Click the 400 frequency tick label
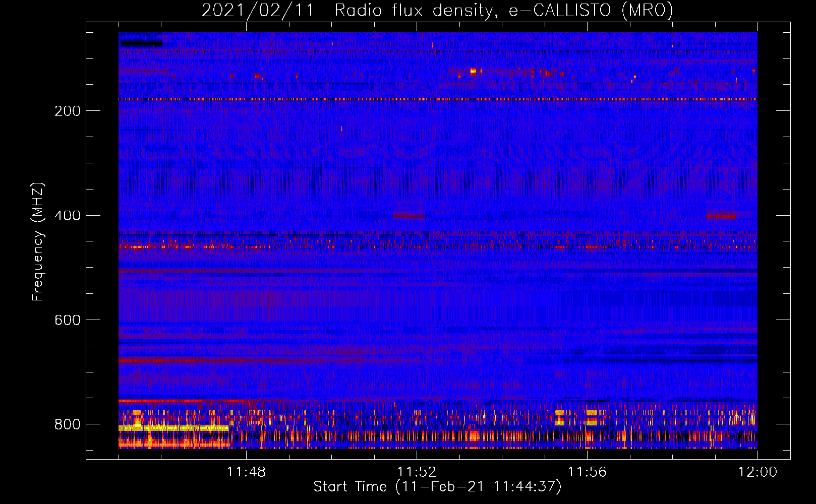Screen dimensions: 816x504 coord(68,216)
